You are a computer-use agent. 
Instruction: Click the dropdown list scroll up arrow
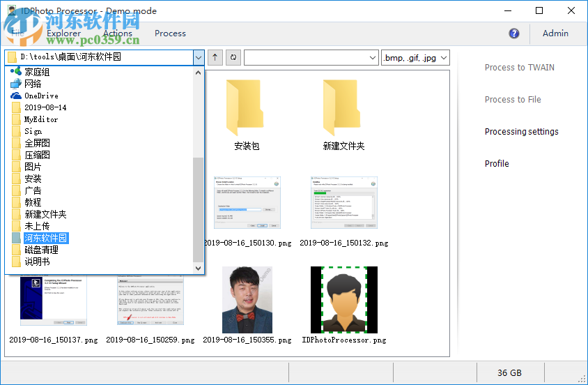198,73
